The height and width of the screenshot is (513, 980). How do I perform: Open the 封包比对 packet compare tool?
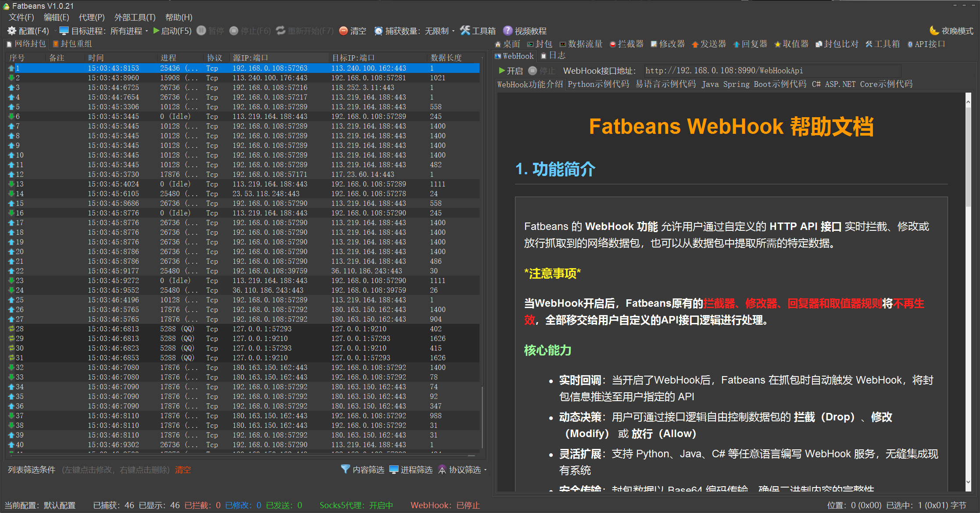[x=840, y=44]
